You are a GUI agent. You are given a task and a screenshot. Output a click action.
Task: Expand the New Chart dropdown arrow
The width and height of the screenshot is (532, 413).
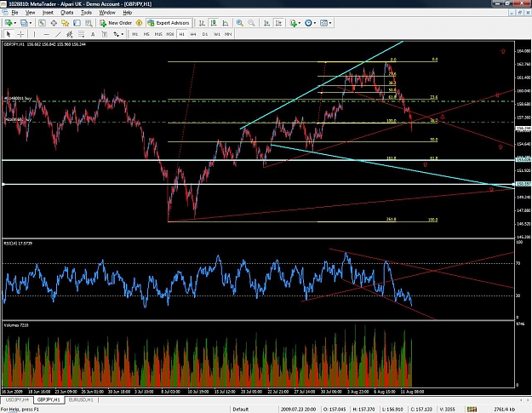point(15,23)
